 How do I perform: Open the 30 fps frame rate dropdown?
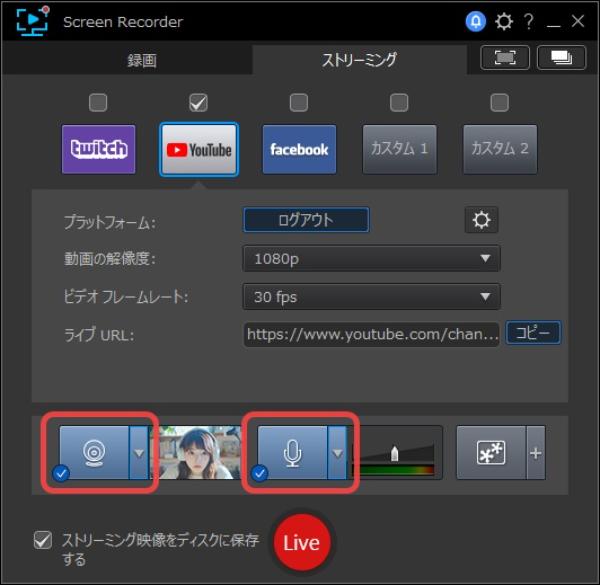[372, 297]
